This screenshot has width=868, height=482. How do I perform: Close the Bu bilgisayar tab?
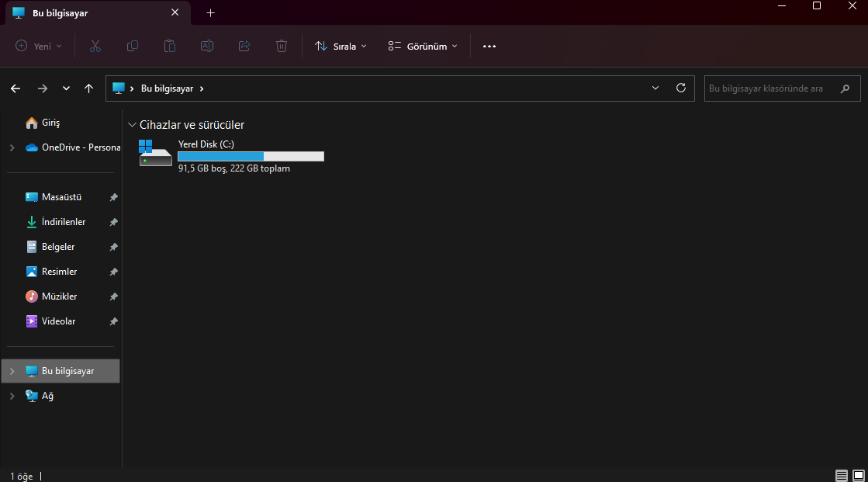click(175, 12)
